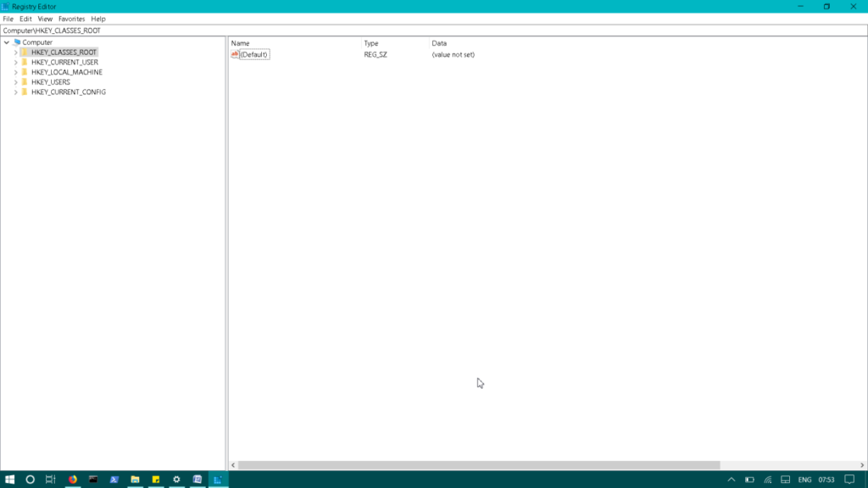Open File Explorer from the taskbar
The height and width of the screenshot is (488, 868).
(135, 480)
